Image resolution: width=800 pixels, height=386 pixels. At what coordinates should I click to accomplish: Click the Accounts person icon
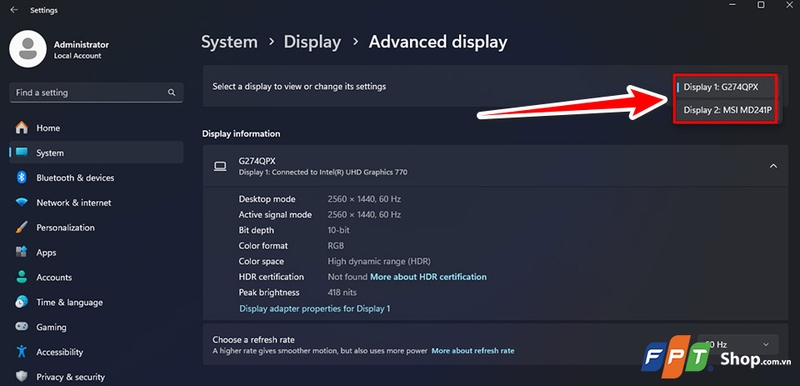21,277
